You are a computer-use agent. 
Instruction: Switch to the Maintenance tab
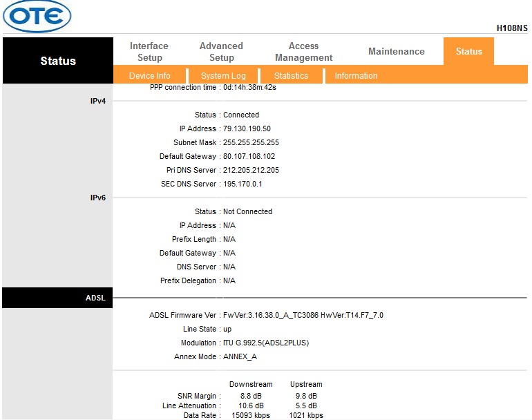[x=397, y=51]
